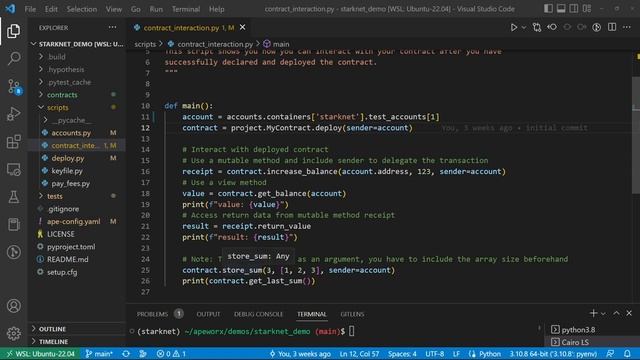
Task: Open Explorer Views and More Actions menu
Action: pyautogui.click(x=112, y=27)
